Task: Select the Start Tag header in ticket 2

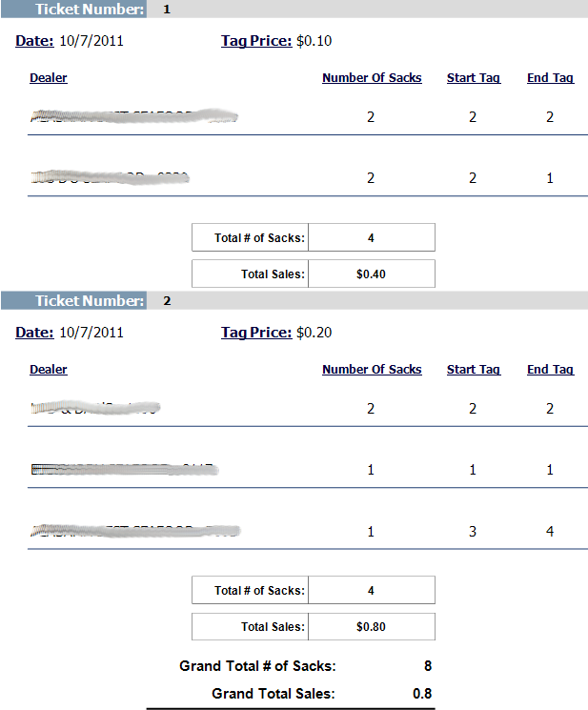Action: pyautogui.click(x=474, y=370)
